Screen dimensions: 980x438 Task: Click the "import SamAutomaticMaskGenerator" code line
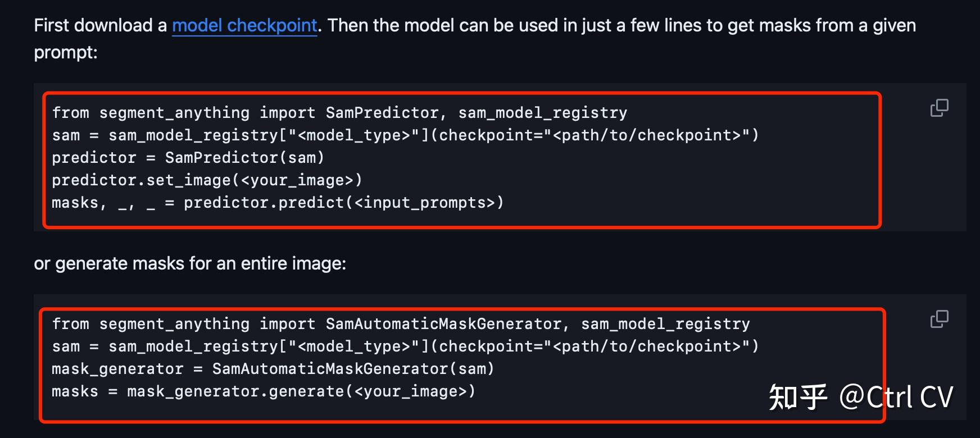click(x=401, y=324)
